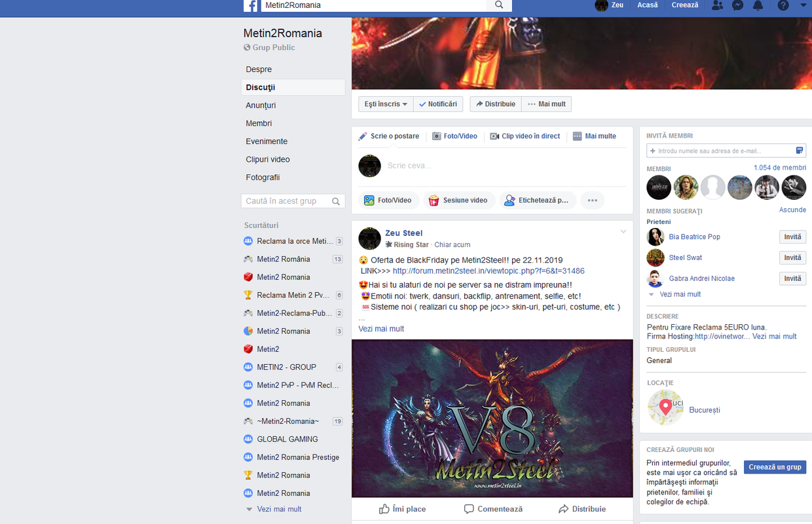812x524 pixels.
Task: Expand description 'Vezi mai mult' link
Action: 775,337
